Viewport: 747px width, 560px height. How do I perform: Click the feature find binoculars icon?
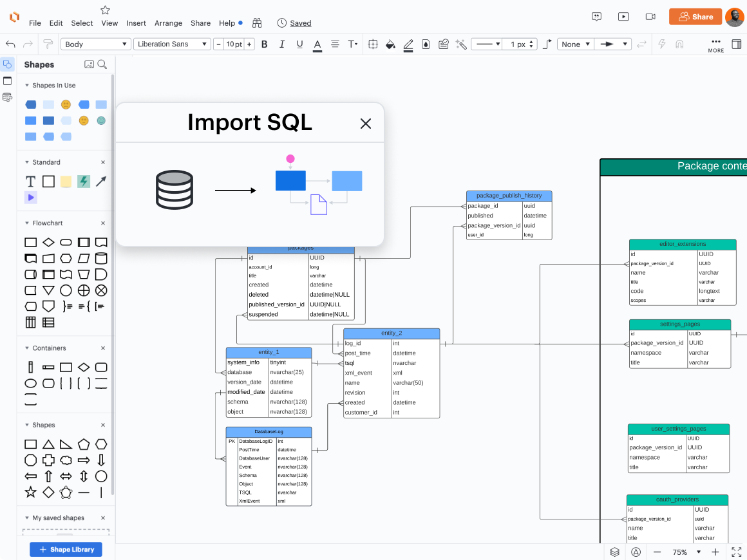[x=257, y=22]
